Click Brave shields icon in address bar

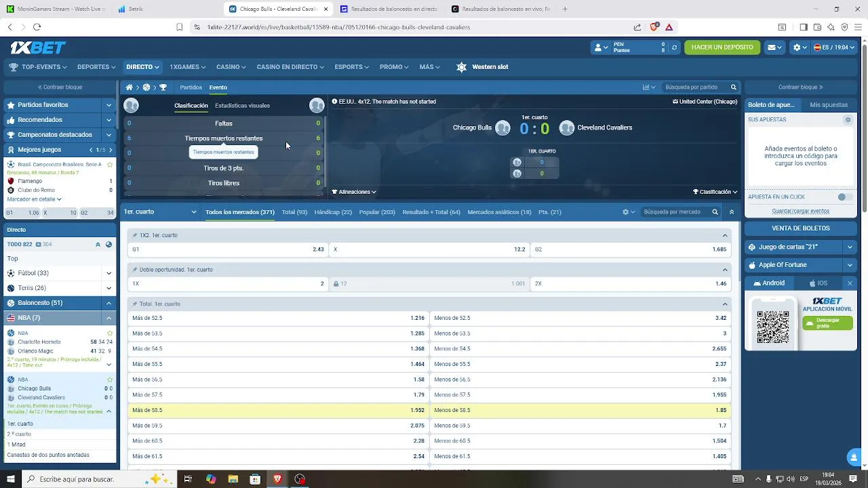click(x=654, y=27)
